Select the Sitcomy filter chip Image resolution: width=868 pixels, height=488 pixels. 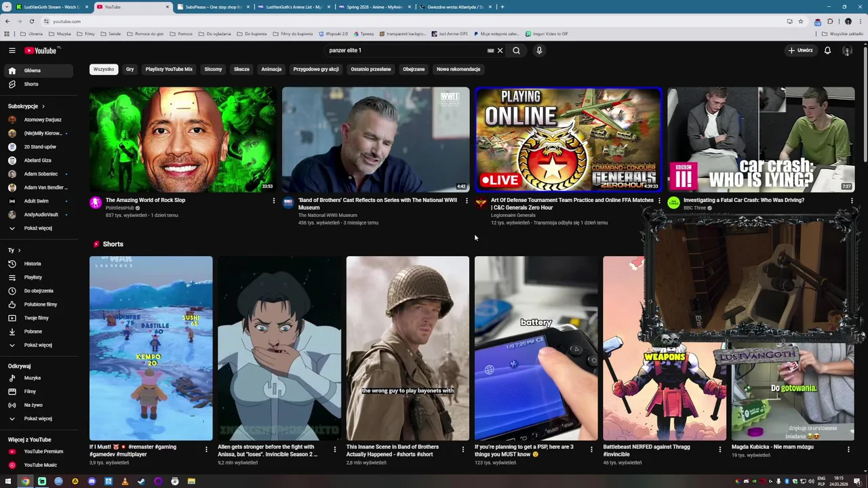[x=213, y=69]
